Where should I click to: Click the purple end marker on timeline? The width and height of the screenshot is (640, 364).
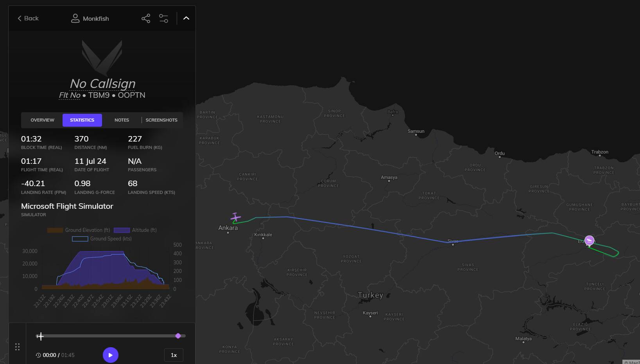coord(178,336)
